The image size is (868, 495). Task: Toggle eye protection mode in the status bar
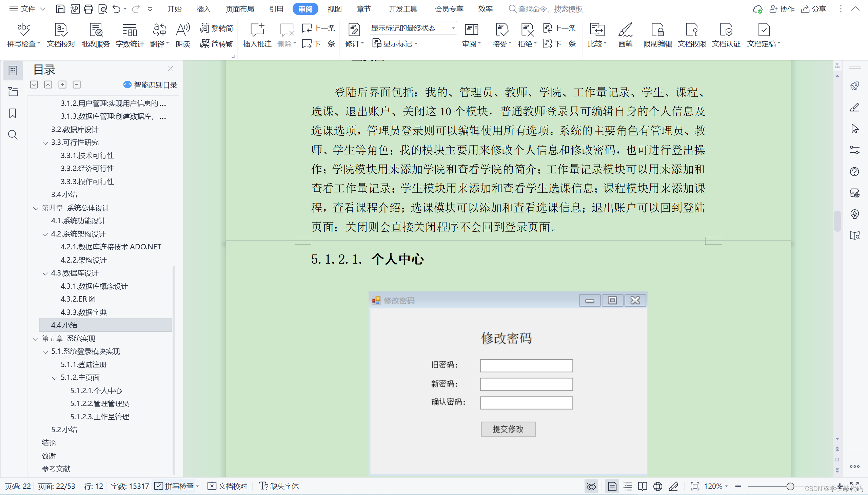[x=591, y=487]
